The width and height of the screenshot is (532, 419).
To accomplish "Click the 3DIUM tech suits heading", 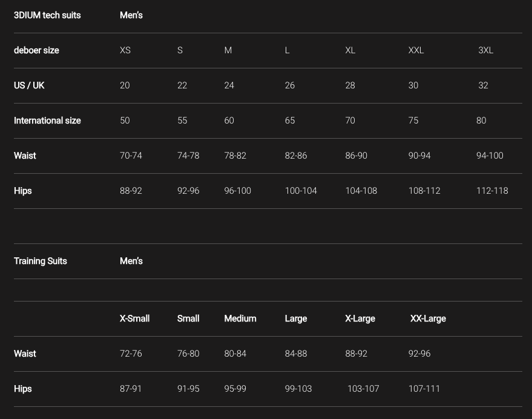I will [x=47, y=15].
